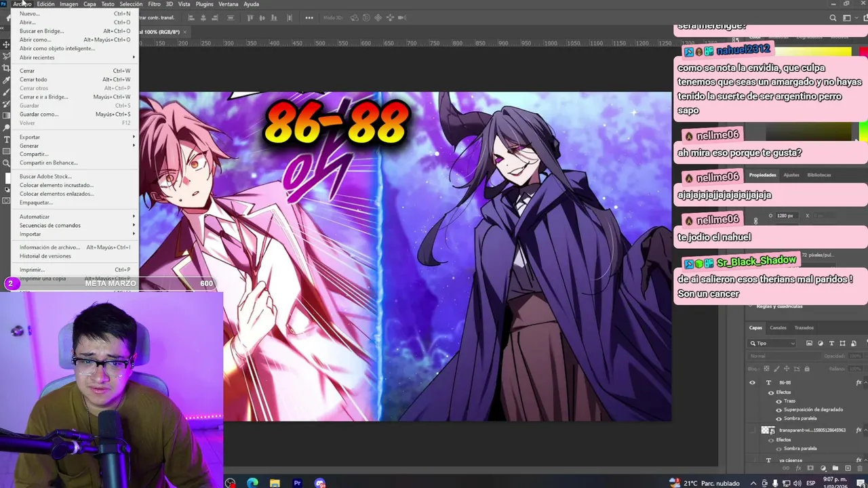868x488 pixels.
Task: Filter layers by pixel layers icon
Action: coord(809,344)
